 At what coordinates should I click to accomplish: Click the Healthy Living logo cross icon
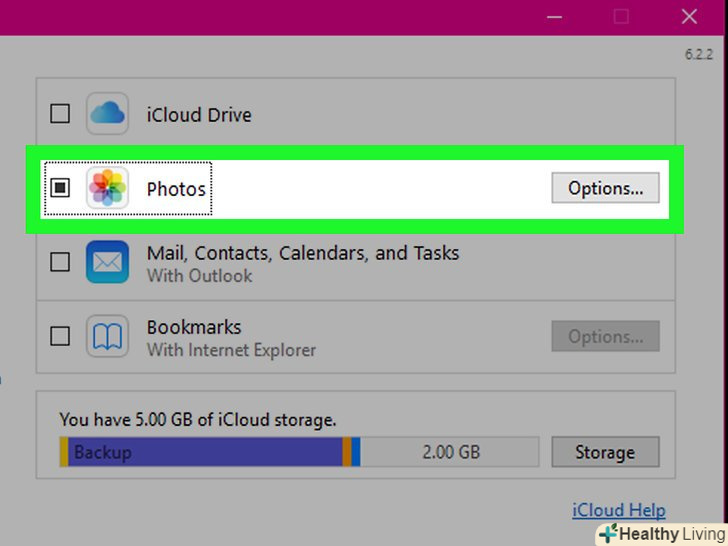point(607,534)
